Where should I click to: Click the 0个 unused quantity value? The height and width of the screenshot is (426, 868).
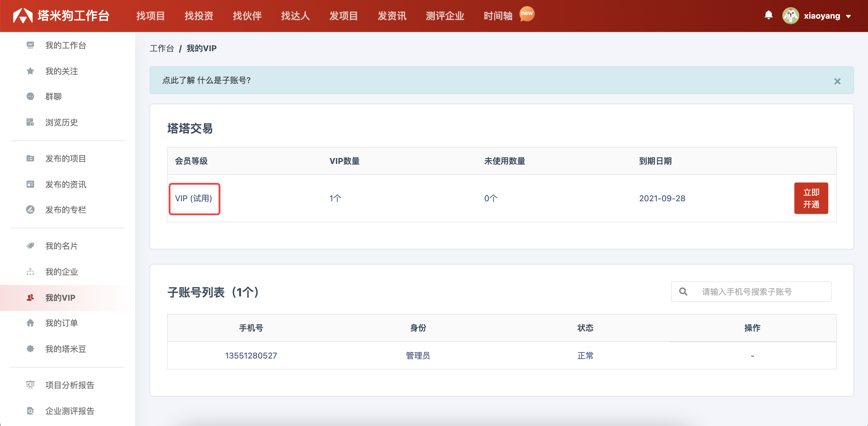click(x=491, y=198)
